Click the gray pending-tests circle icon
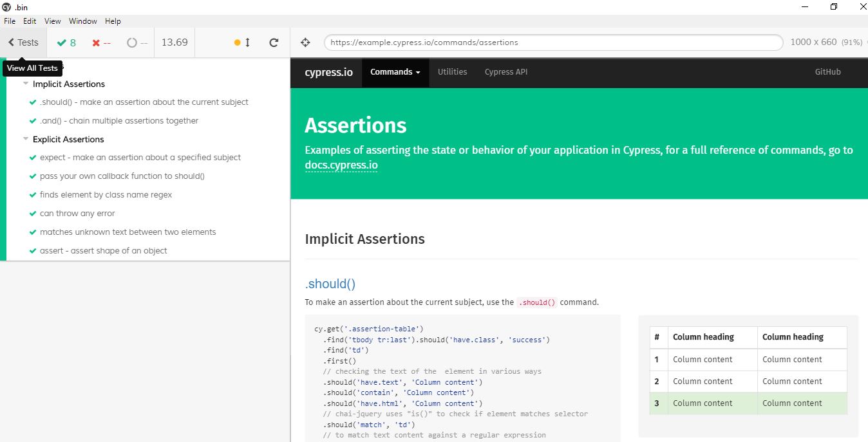This screenshot has height=442, width=868. 131,42
